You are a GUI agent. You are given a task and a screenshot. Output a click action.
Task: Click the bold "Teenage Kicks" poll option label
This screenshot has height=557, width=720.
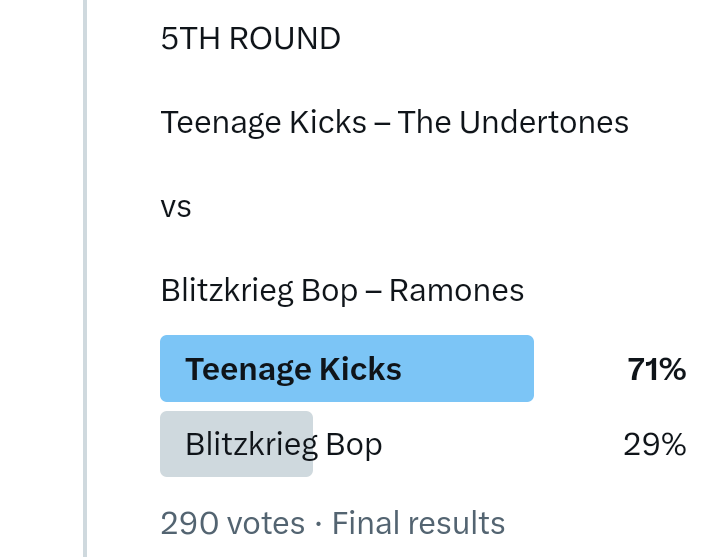pyautogui.click(x=293, y=369)
